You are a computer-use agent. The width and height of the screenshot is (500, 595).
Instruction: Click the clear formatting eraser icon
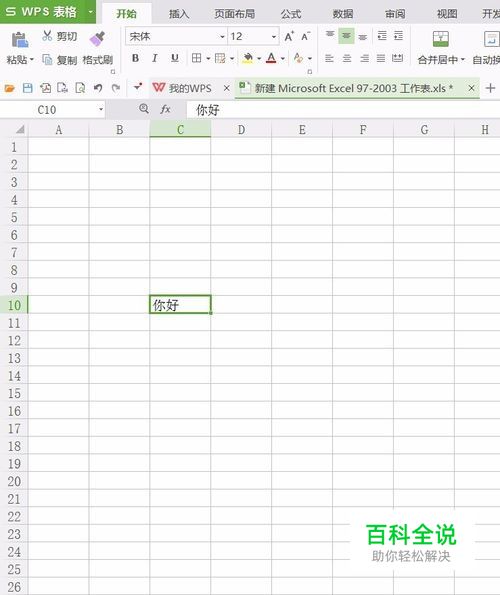click(x=298, y=58)
